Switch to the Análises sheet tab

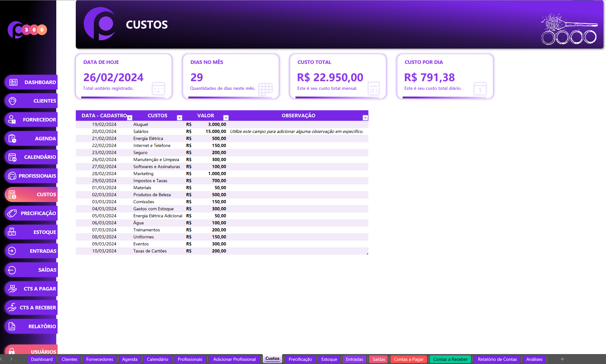534,359
